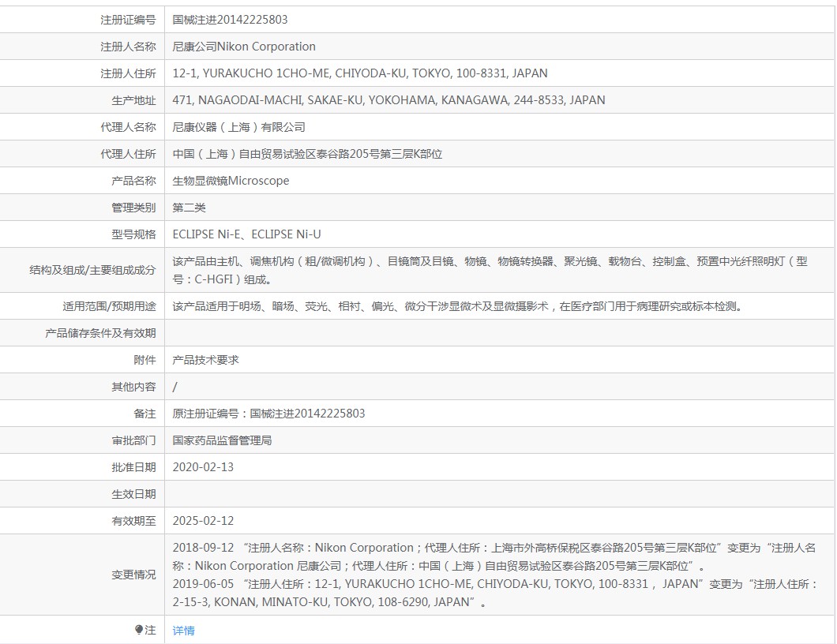Click the 471, NAGAODAI-MACHI production address

coord(388,100)
